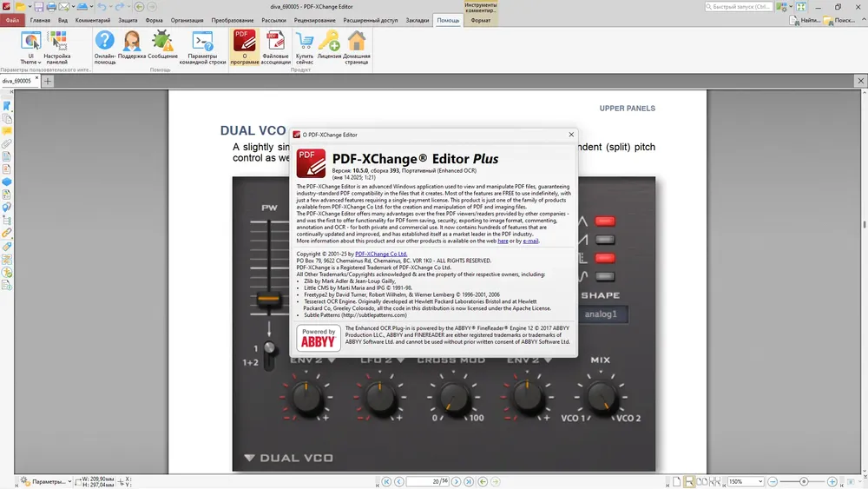Screen dimensions: 868x489
Task: Toggle full screen mode icon in title bar
Action: tap(801, 7)
